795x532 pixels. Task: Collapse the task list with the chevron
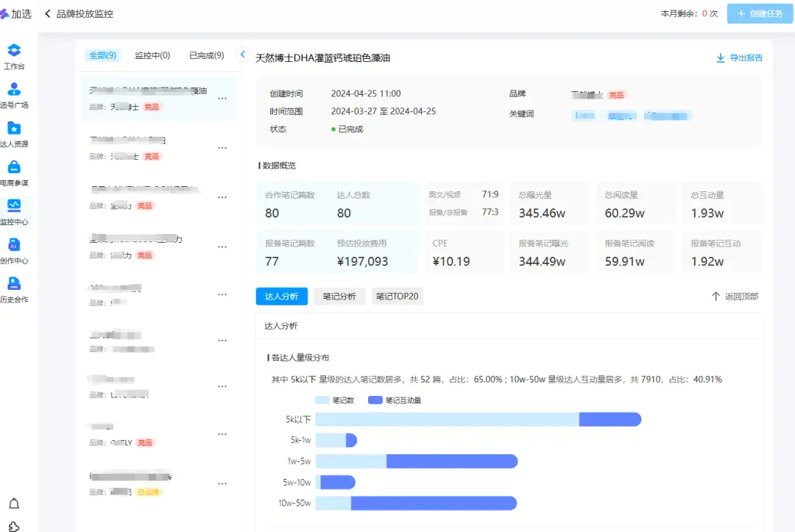click(242, 54)
